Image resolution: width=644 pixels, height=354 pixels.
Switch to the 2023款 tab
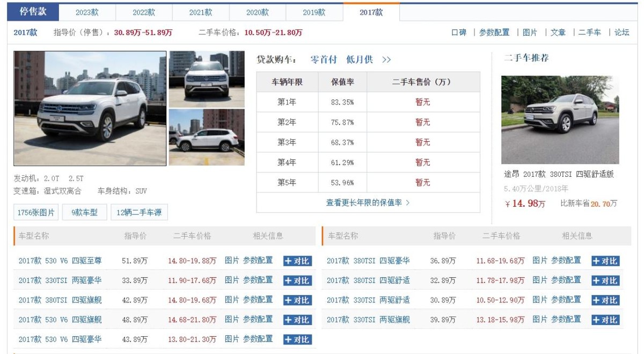[x=87, y=12]
